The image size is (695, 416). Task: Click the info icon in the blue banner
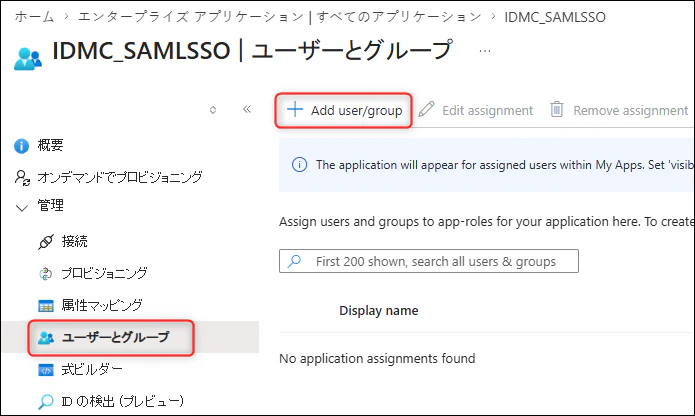click(300, 165)
